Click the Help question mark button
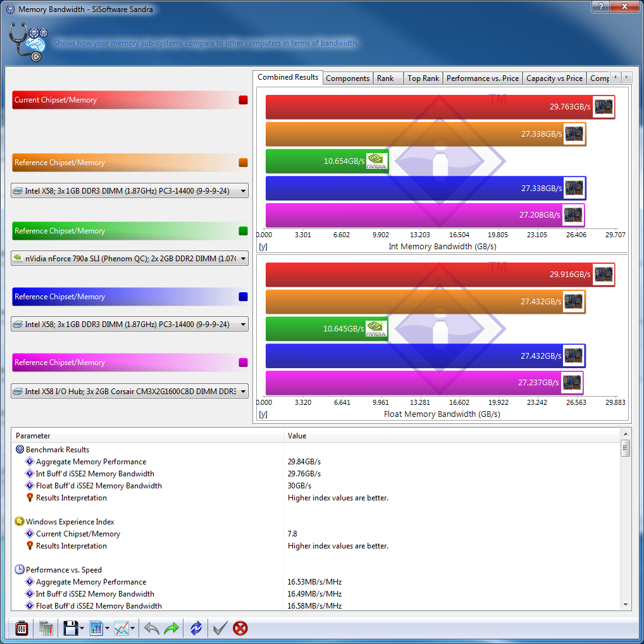Image resolution: width=644 pixels, height=644 pixels. (601, 6)
